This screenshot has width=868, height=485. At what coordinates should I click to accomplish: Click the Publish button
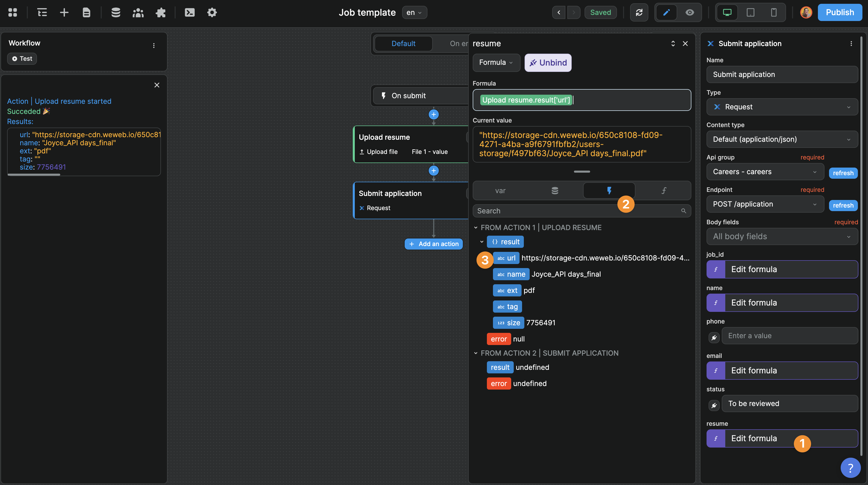click(x=840, y=12)
